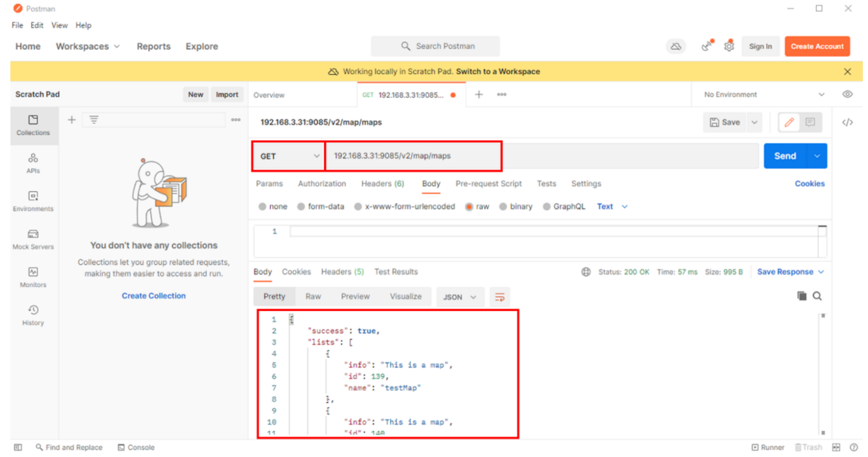Open the APIs sidebar section

point(33,162)
